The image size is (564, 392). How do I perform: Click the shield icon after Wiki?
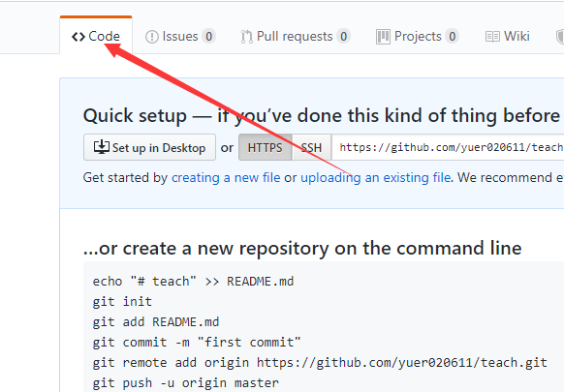tap(560, 37)
